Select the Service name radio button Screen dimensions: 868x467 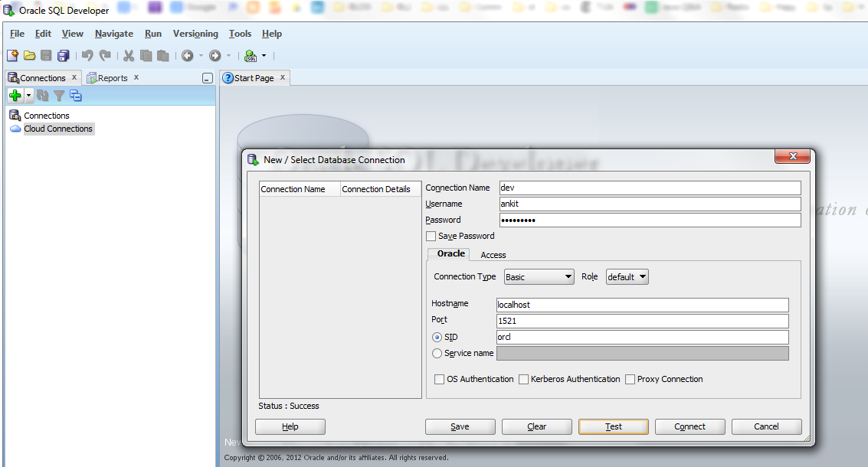pos(437,353)
